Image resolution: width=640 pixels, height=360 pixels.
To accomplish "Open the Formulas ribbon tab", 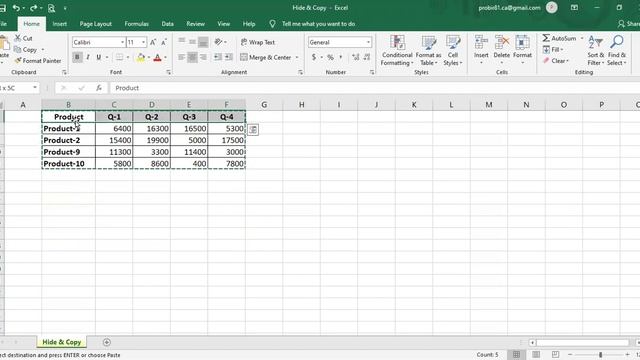I will point(136,24).
